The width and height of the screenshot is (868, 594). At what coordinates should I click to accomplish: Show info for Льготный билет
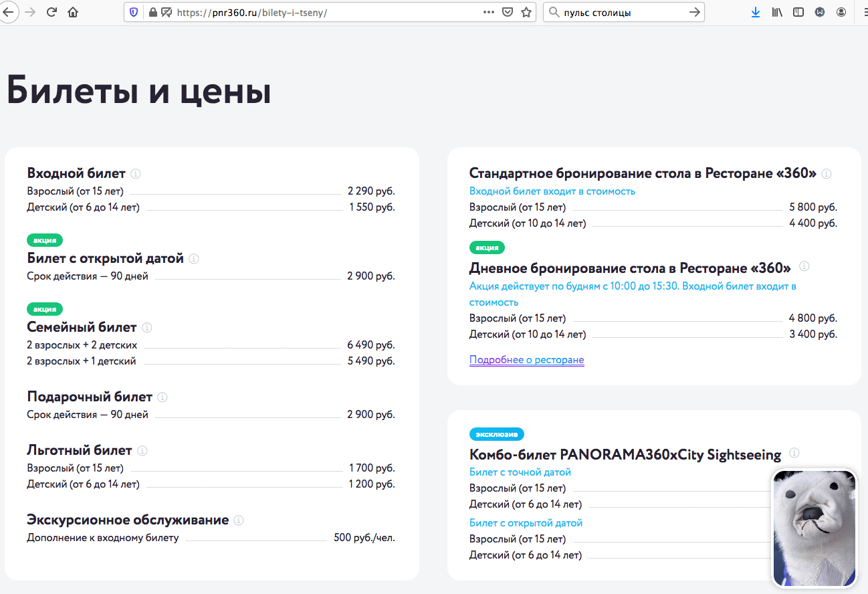point(142,451)
